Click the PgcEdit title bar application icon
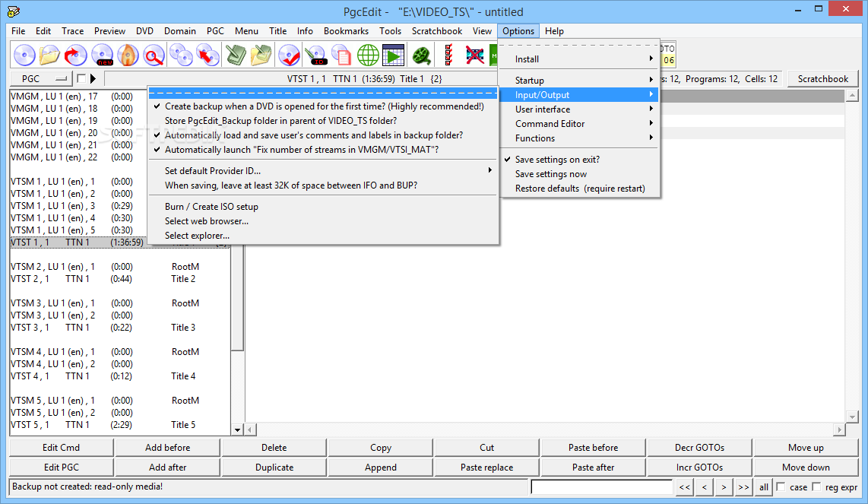Image resolution: width=868 pixels, height=504 pixels. pyautogui.click(x=13, y=11)
